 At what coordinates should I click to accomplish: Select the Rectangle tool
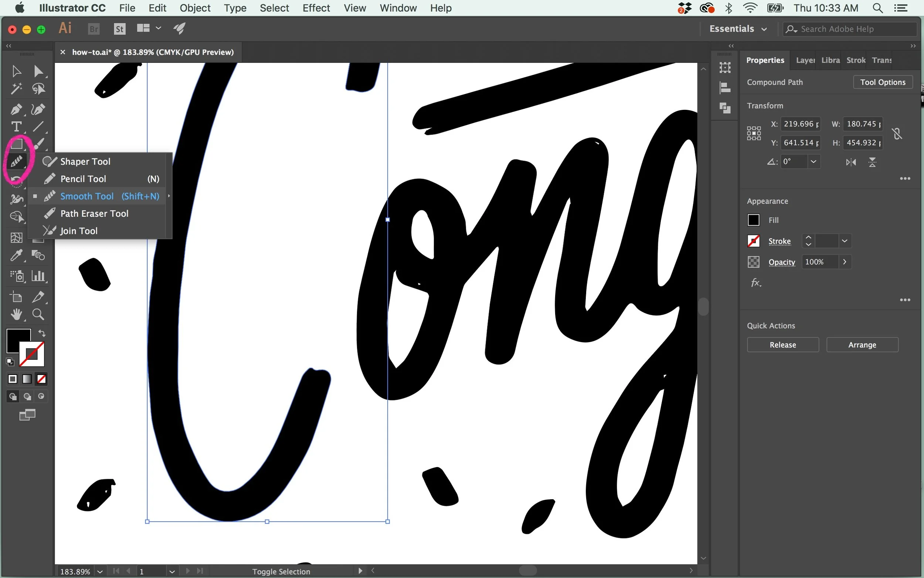pos(17,144)
